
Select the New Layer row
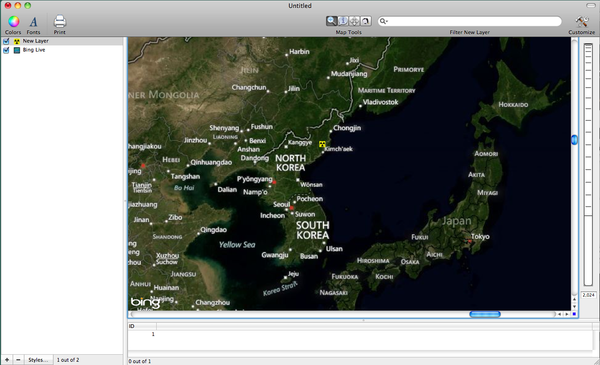(x=62, y=41)
